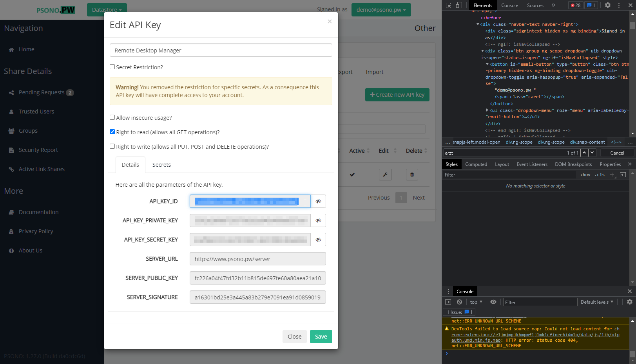Open the Datastore dropdown menu
The height and width of the screenshot is (364, 636).
tap(107, 10)
